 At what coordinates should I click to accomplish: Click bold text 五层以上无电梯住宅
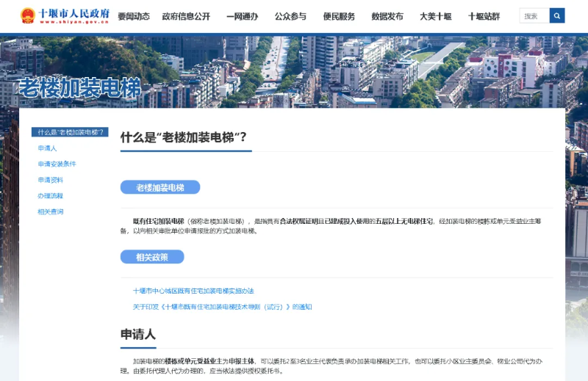404,221
